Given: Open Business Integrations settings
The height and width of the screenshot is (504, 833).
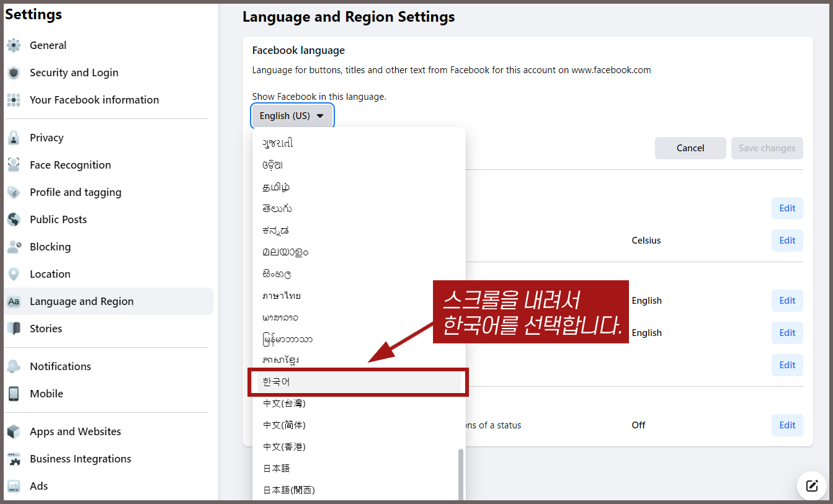Looking at the screenshot, I should pos(109,459).
